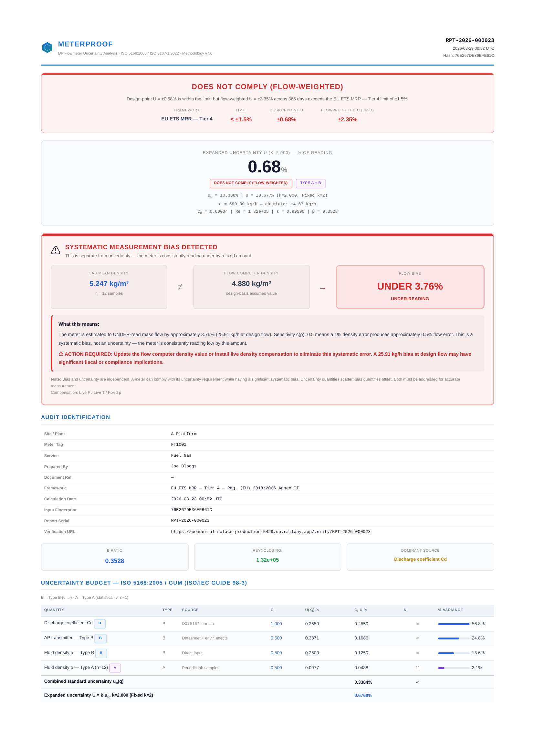Click the Flow Computer Density 4.880 kg/m³ card
This screenshot has height=756, width=535.
coord(252,287)
